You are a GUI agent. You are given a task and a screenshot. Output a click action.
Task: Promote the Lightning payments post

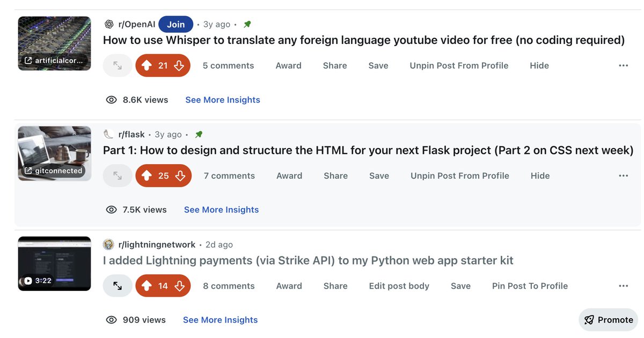[x=609, y=320]
